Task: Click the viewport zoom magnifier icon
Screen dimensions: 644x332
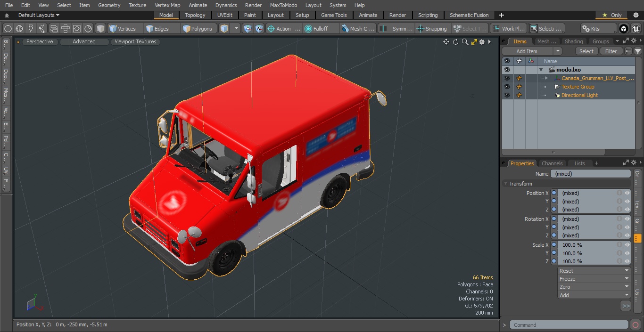Action: coord(465,42)
